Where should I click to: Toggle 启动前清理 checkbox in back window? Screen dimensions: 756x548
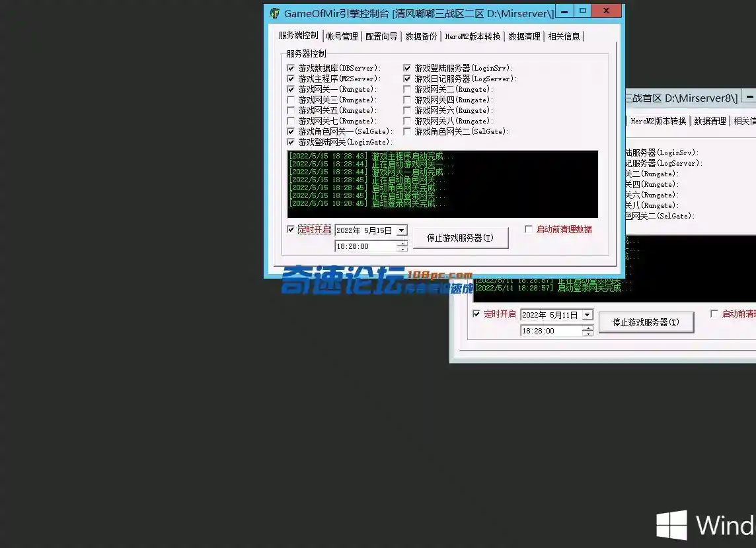pos(714,314)
